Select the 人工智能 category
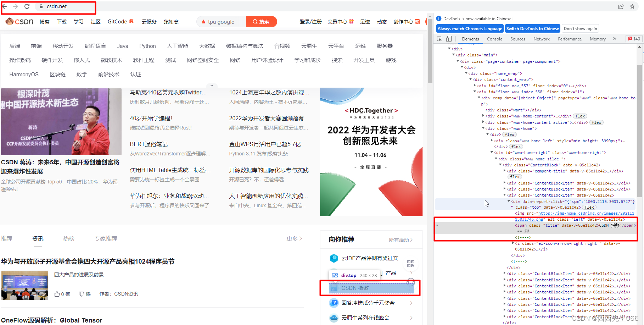This screenshot has width=644, height=325. (x=178, y=46)
